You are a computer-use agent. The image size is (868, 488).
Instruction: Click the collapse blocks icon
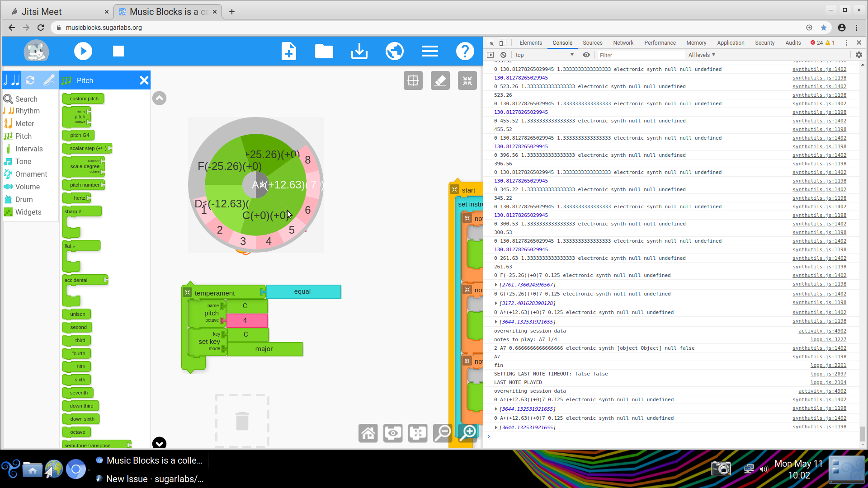(467, 81)
